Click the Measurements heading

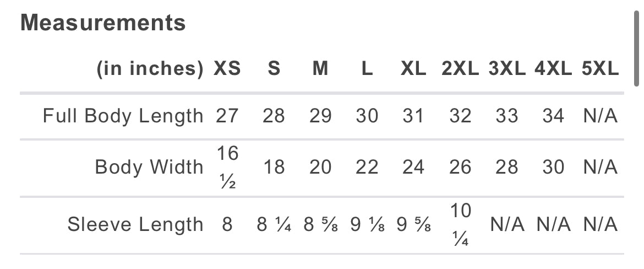click(x=103, y=23)
